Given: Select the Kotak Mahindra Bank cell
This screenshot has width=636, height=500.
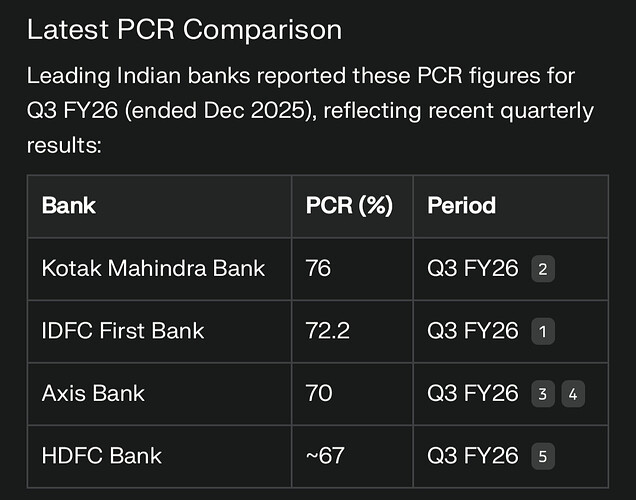Looking at the screenshot, I should tap(153, 268).
